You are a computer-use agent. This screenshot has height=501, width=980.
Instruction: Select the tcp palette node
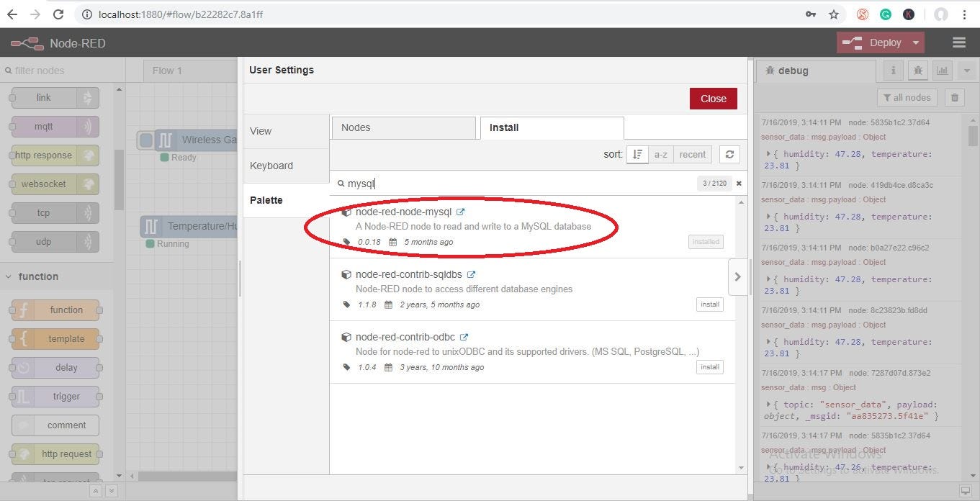pyautogui.click(x=55, y=213)
